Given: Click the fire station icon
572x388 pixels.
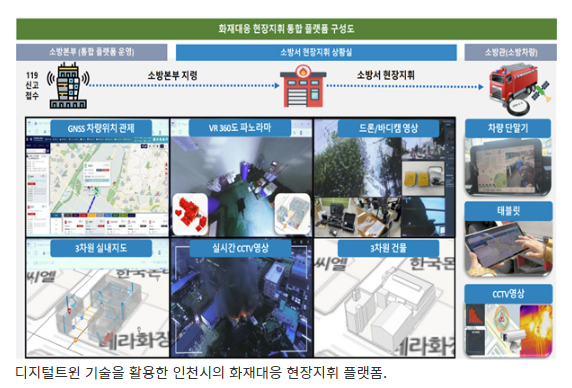Looking at the screenshot, I should click(303, 86).
